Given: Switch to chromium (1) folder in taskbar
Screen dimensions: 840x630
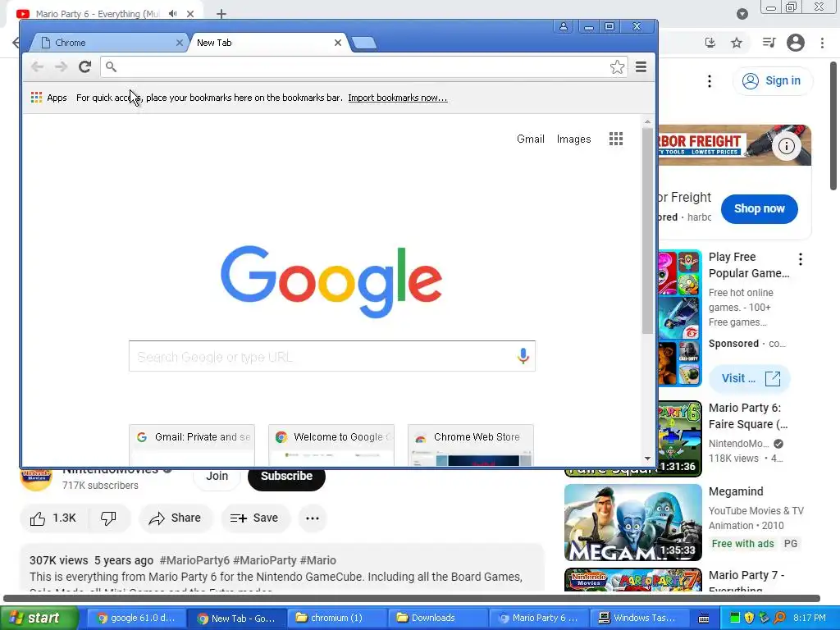Looking at the screenshot, I should pos(336,618).
